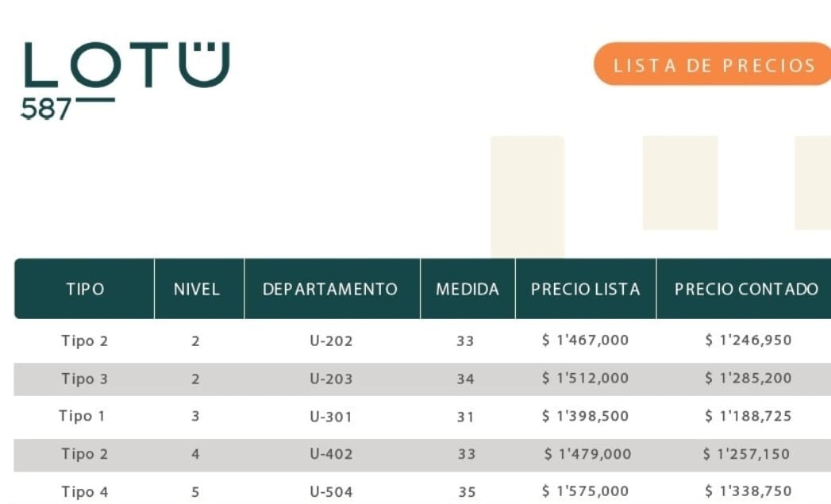Click the PRECIO CONTADO column header
The image size is (831, 504).
pyautogui.click(x=746, y=289)
